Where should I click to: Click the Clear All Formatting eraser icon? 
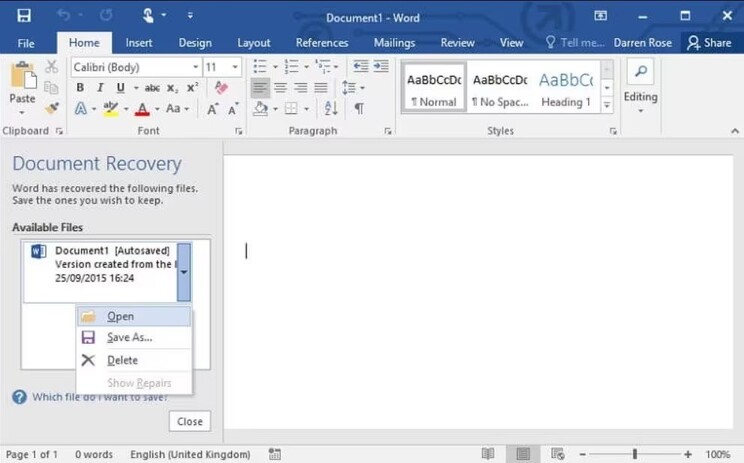click(221, 88)
